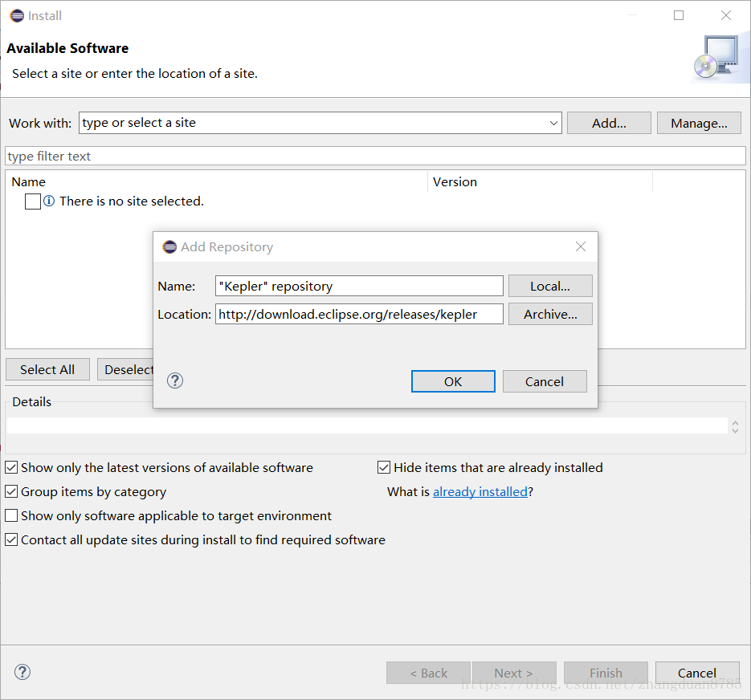
Task: Close the Add Repository dialog
Action: 581,246
